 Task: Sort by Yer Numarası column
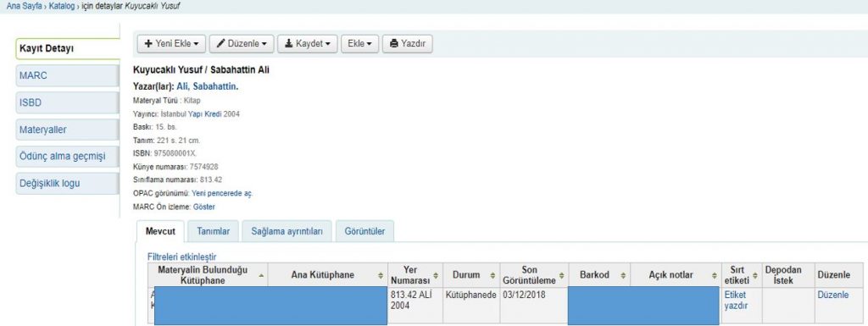click(x=415, y=275)
